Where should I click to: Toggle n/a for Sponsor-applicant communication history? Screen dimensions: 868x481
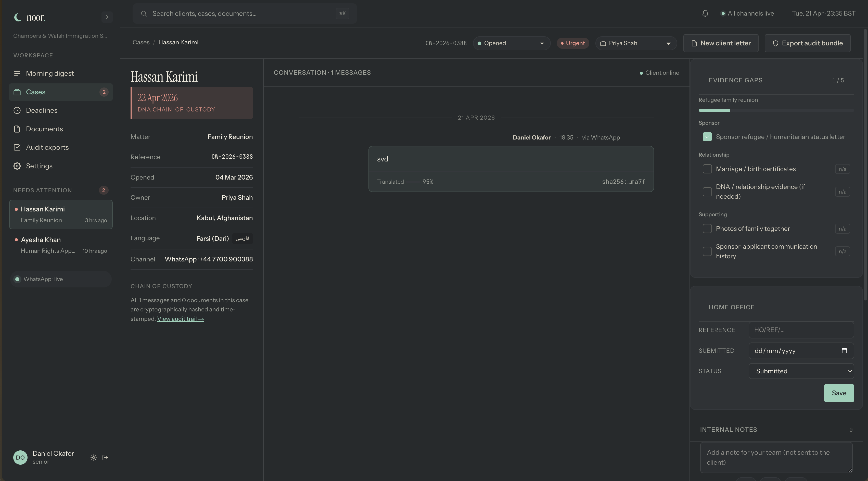coord(843,251)
